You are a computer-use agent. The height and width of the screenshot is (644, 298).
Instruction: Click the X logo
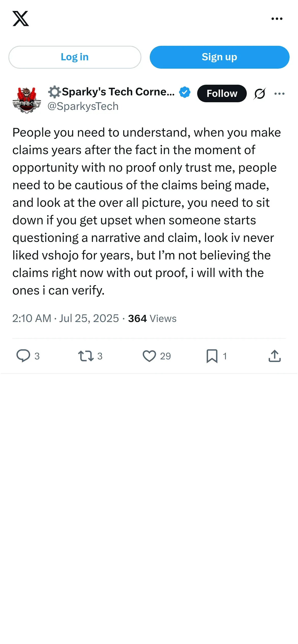[x=21, y=19]
